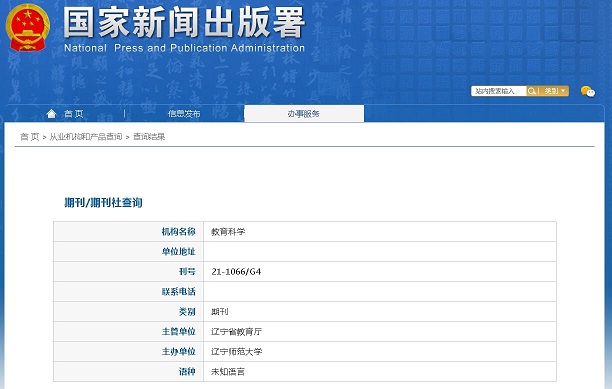612x389 pixels.
Task: Focus the 站内搜索输入 search field
Action: pos(499,91)
